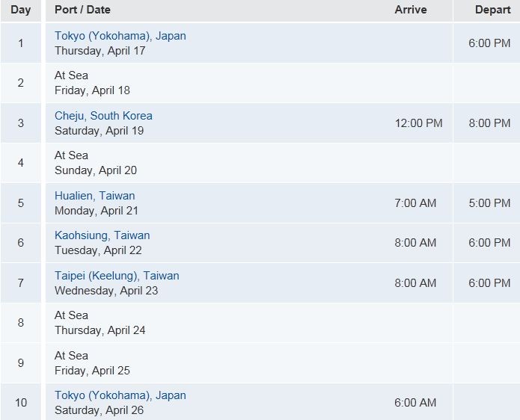
Task: Open the Hualien, Taiwan port link
Action: coord(94,195)
